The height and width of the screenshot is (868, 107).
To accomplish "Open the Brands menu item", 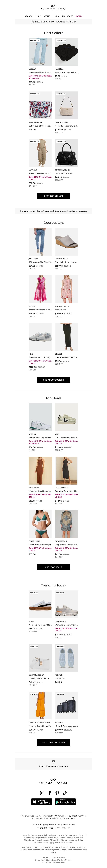I will point(29,16).
